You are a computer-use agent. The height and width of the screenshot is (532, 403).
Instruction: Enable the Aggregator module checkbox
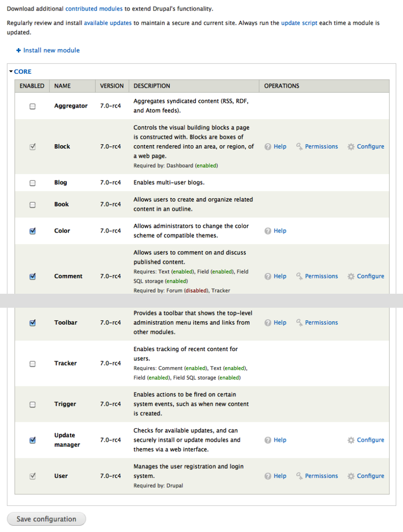pos(33,106)
